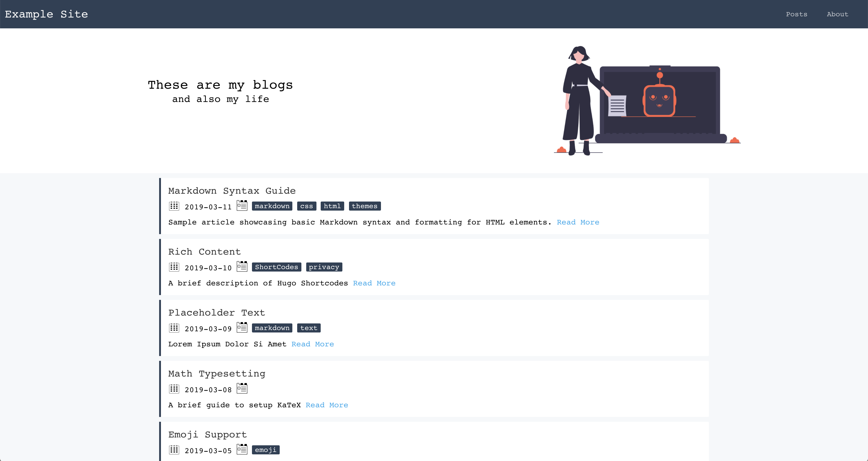Open the Rich Content post title
868x461 pixels.
(204, 252)
